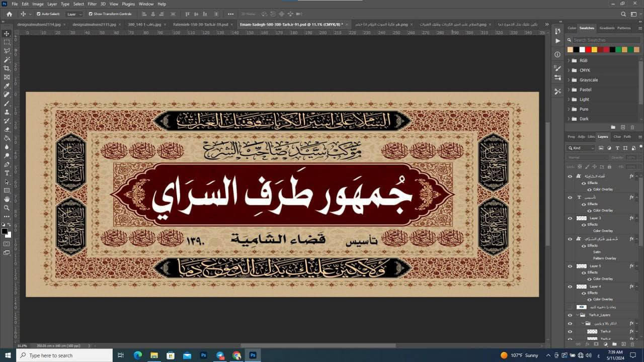This screenshot has height=362, width=644.
Task: Select the Horizontal Type tool
Action: 7,173
